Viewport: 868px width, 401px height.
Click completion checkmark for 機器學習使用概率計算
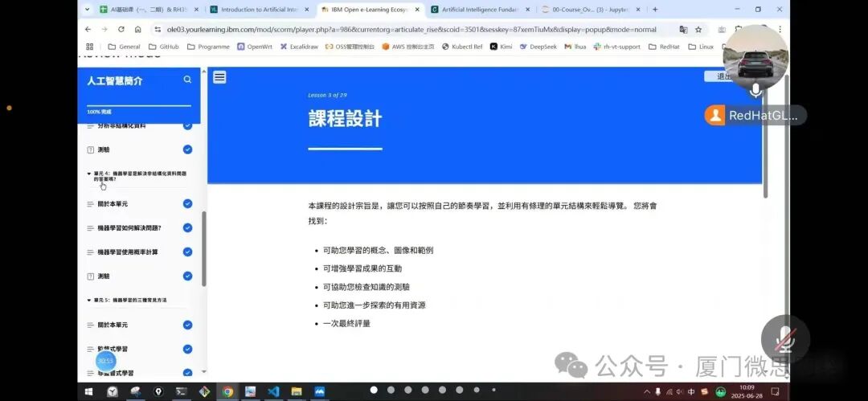187,252
